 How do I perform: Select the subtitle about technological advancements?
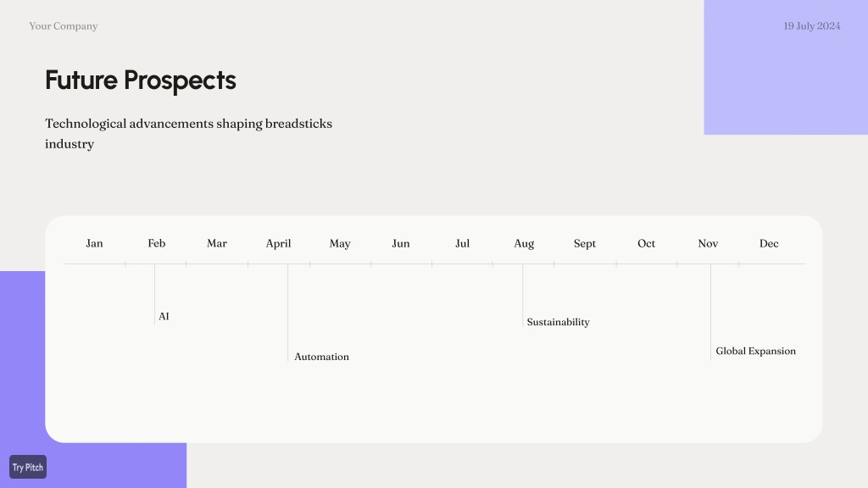(189, 133)
